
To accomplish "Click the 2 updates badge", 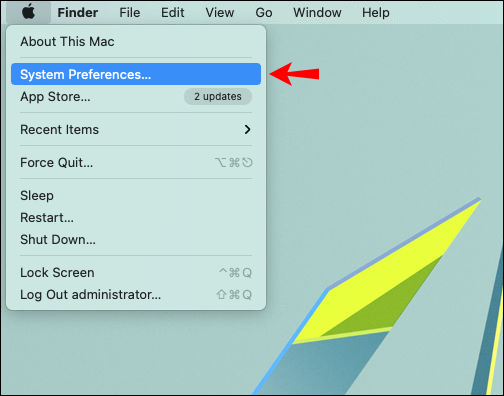I will pyautogui.click(x=218, y=97).
